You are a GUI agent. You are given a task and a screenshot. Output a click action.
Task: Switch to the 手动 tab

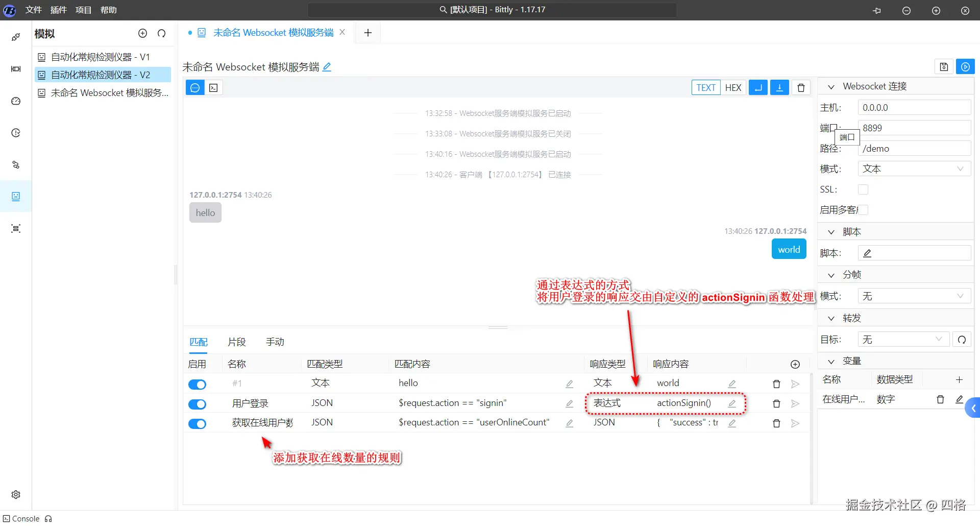[275, 342]
